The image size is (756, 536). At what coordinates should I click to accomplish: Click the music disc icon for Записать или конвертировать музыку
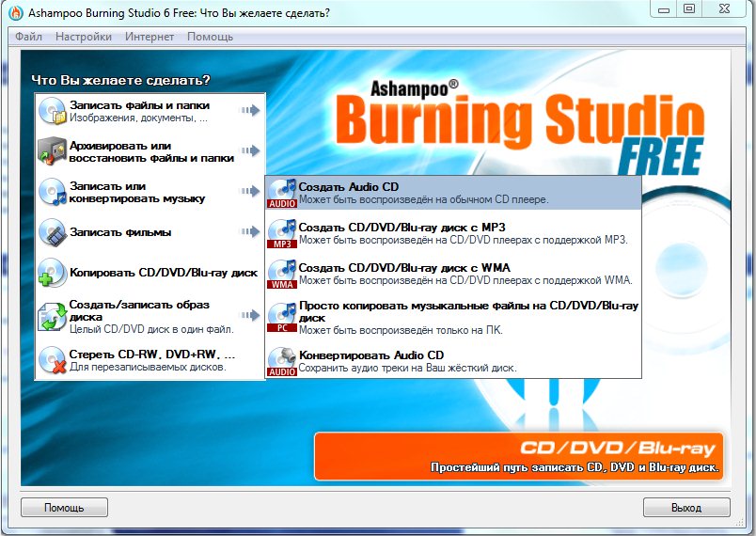click(x=53, y=192)
